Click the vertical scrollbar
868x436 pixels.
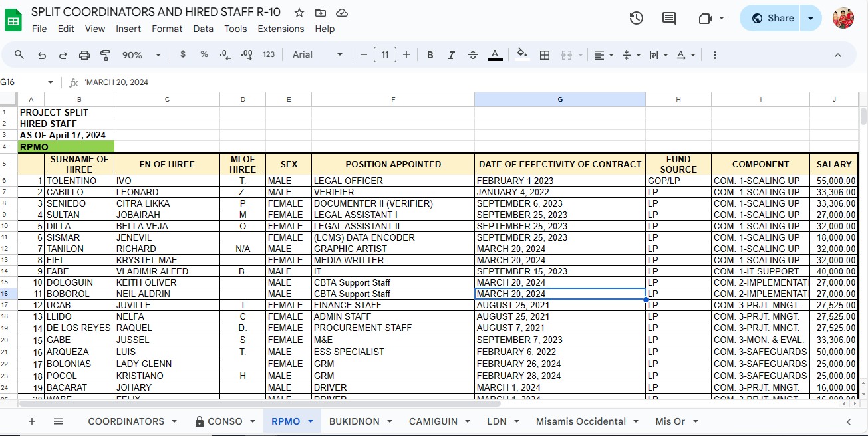(863, 116)
